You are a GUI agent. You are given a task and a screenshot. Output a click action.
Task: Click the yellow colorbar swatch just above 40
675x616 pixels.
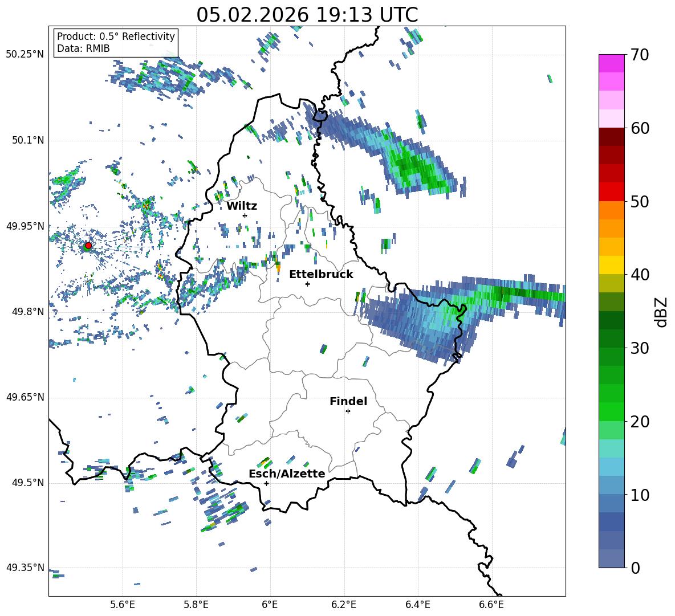coord(611,265)
